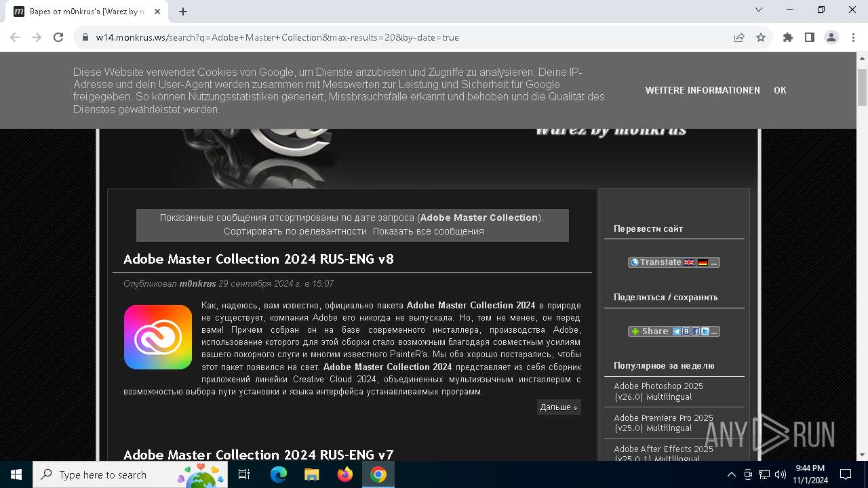This screenshot has width=868, height=488.
Task: Open the Chrome three-dot menu
Action: point(852,38)
